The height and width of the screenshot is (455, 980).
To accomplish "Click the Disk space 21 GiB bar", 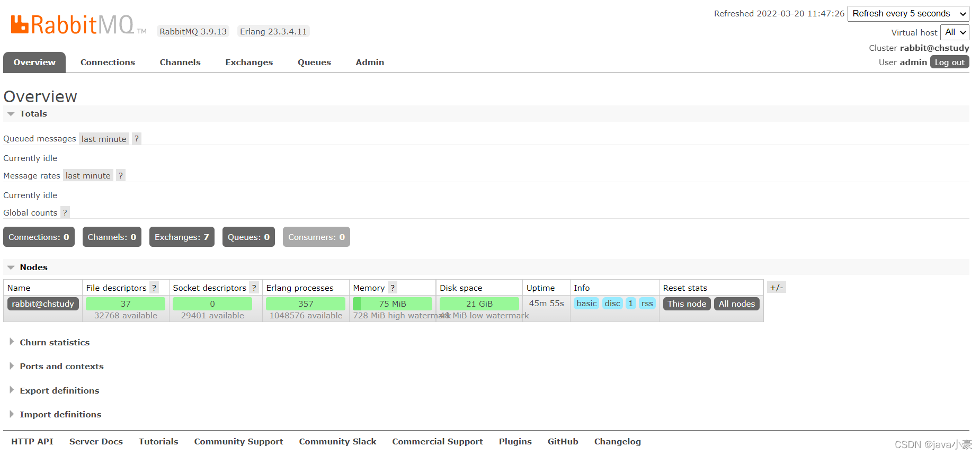I will pyautogui.click(x=479, y=304).
